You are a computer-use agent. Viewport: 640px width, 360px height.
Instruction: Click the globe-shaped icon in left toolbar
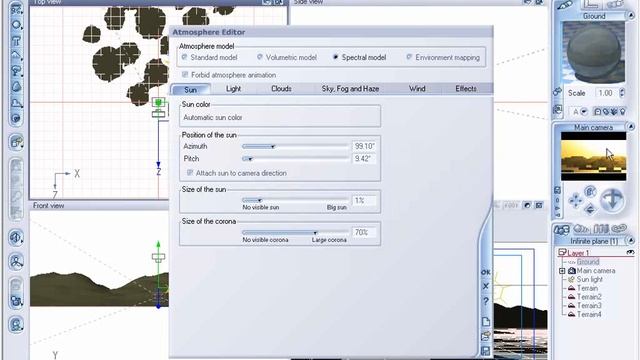tap(16, 237)
